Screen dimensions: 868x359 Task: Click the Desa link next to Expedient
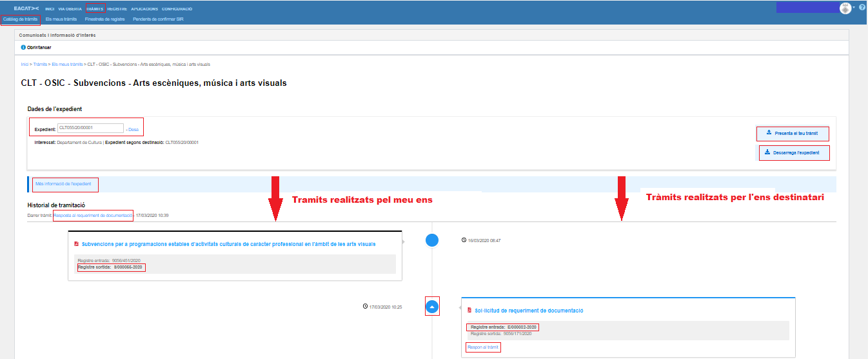tap(133, 129)
